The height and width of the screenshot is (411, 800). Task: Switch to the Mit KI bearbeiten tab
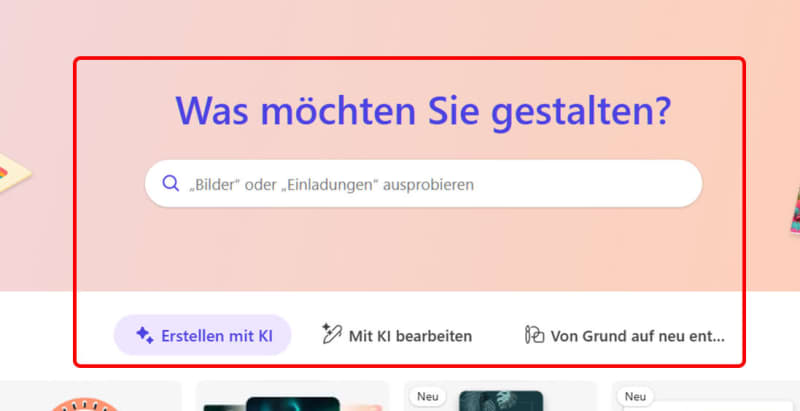pyautogui.click(x=396, y=335)
